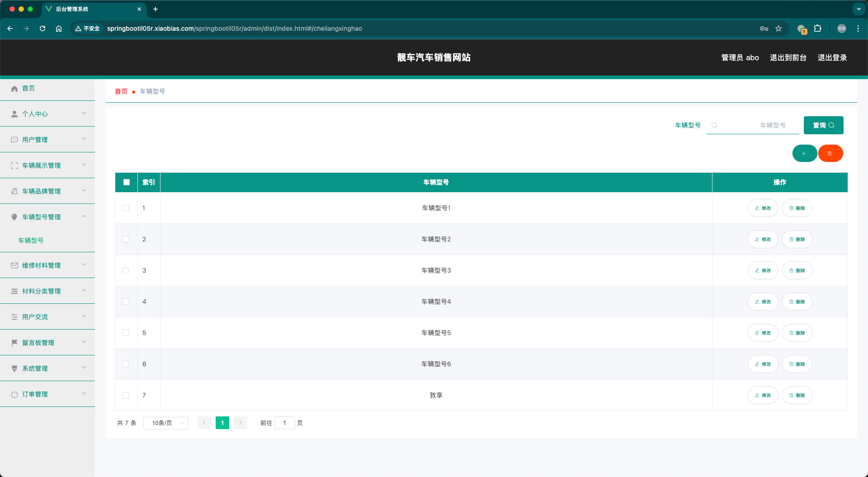This screenshot has width=868, height=477.
Task: Click page number 1 in pagination
Action: (x=222, y=423)
